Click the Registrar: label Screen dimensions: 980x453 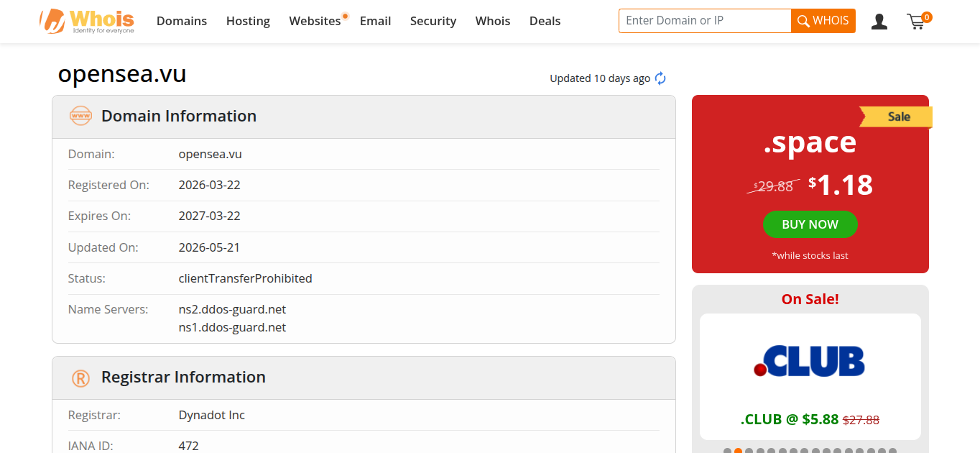click(94, 415)
